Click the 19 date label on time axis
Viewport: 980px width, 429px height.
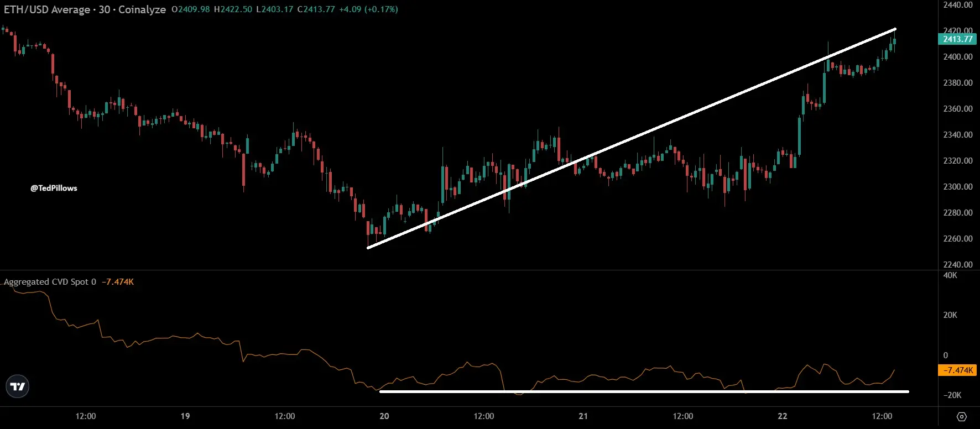coord(185,416)
